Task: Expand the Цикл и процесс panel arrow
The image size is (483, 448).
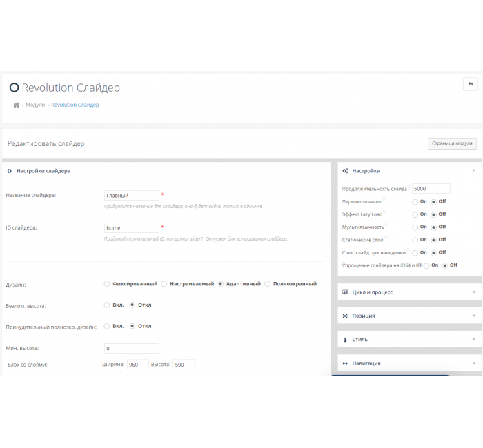Action: coord(473,292)
